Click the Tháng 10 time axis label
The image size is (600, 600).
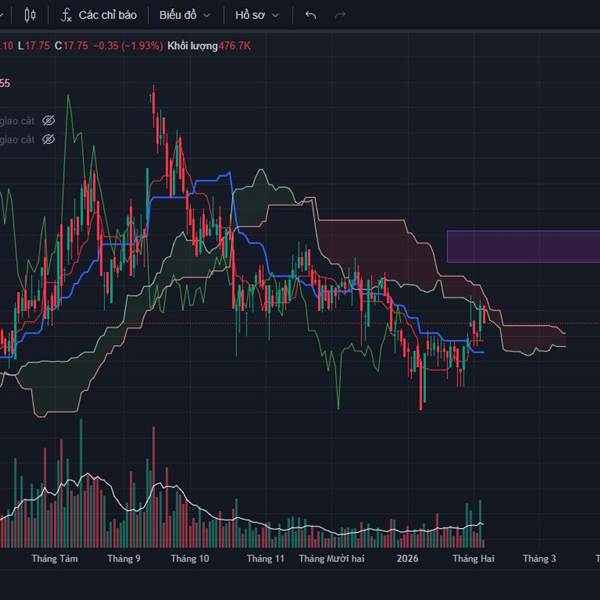(190, 559)
